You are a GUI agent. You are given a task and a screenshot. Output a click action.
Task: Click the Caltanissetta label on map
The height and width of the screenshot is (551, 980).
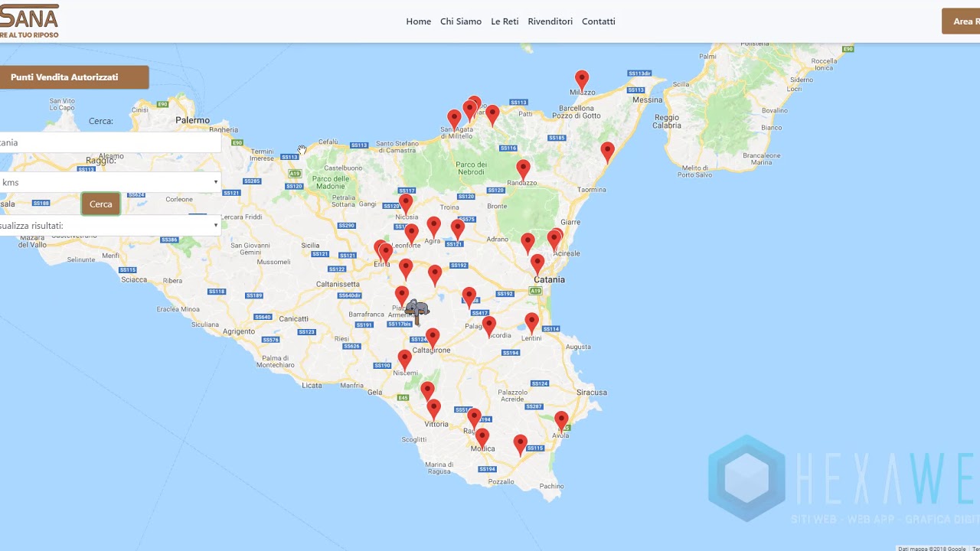[338, 284]
